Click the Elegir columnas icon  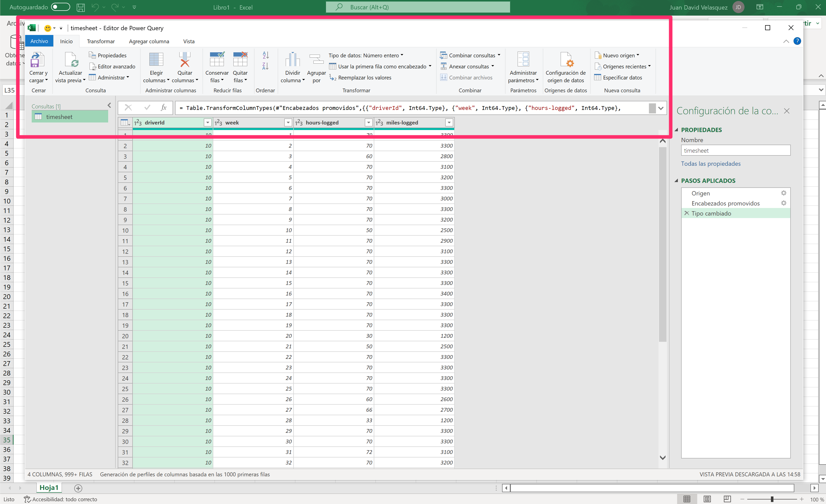156,60
